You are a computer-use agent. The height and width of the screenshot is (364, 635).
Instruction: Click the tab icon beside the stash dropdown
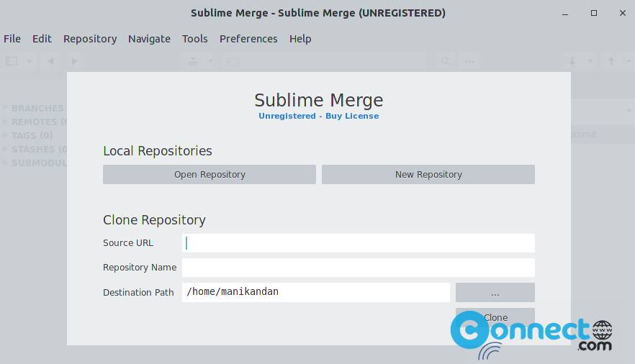click(x=233, y=61)
